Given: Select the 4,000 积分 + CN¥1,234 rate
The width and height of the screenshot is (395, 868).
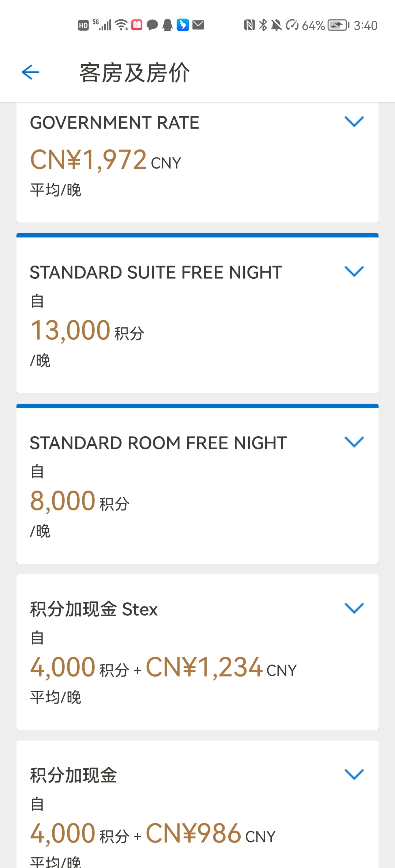Looking at the screenshot, I should click(x=163, y=667).
